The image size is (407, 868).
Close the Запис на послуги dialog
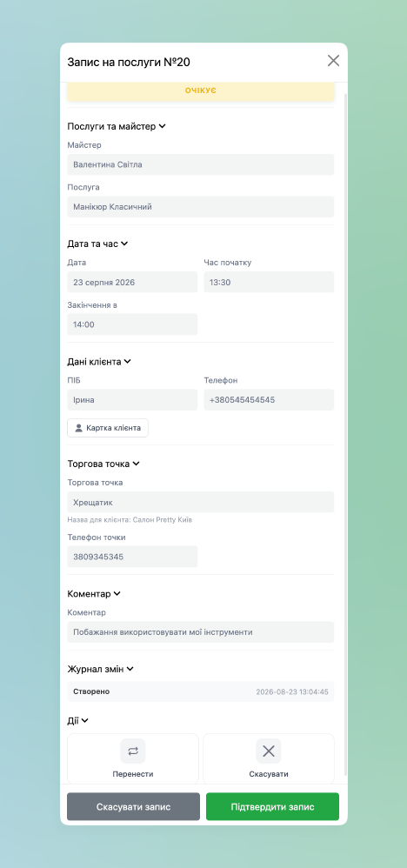pyautogui.click(x=333, y=61)
